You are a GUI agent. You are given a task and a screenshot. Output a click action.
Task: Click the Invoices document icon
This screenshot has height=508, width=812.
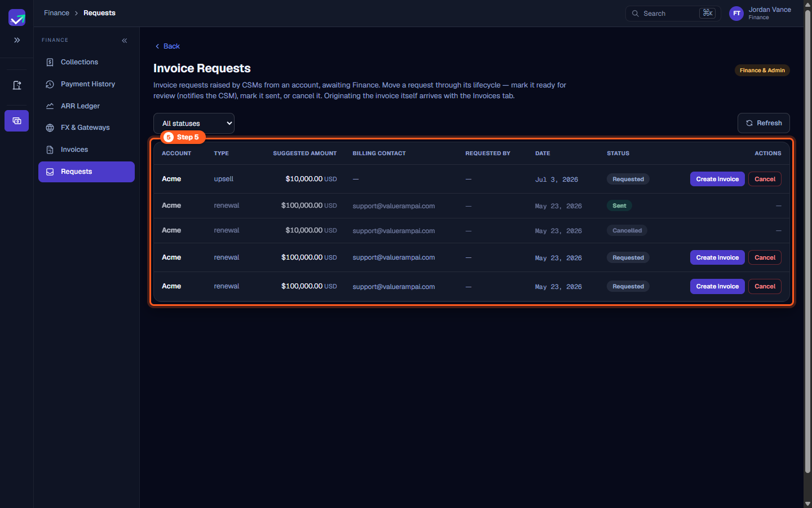50,150
